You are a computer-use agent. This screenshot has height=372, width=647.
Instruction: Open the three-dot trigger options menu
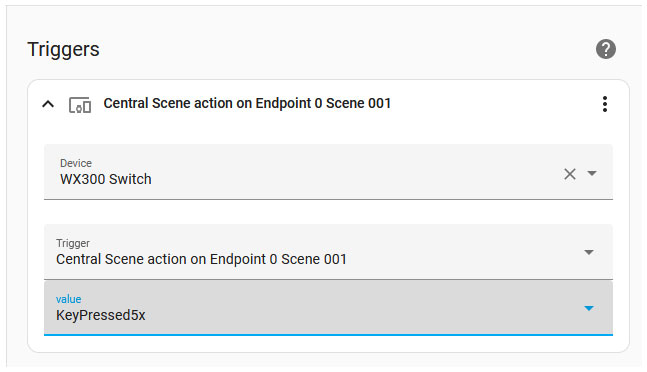pos(604,104)
